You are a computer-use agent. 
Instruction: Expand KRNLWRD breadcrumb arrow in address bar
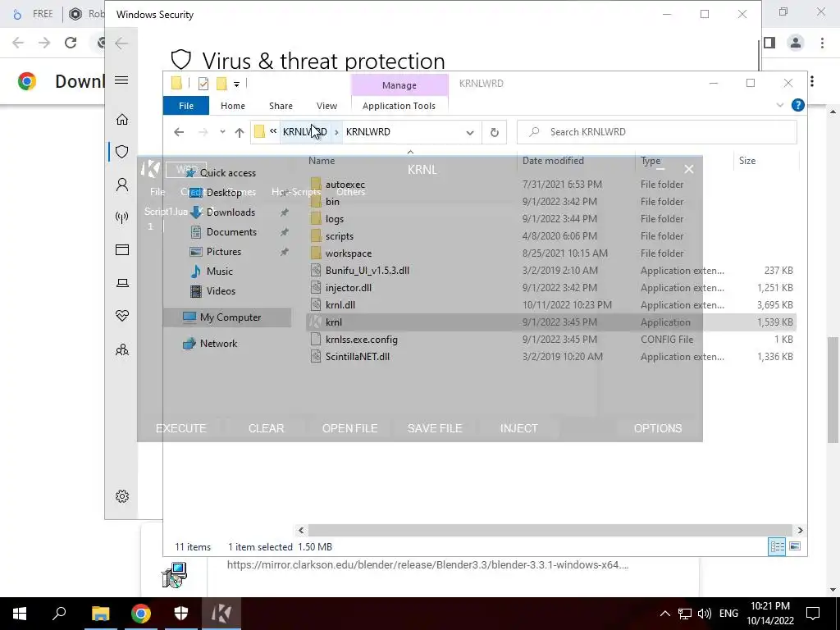(x=336, y=132)
